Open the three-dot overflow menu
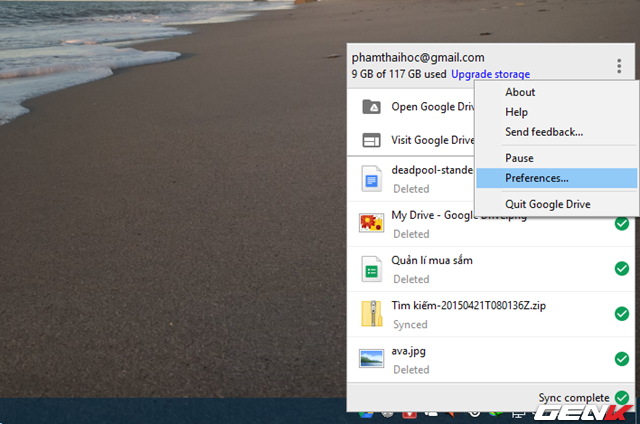This screenshot has width=640, height=424. (x=619, y=66)
